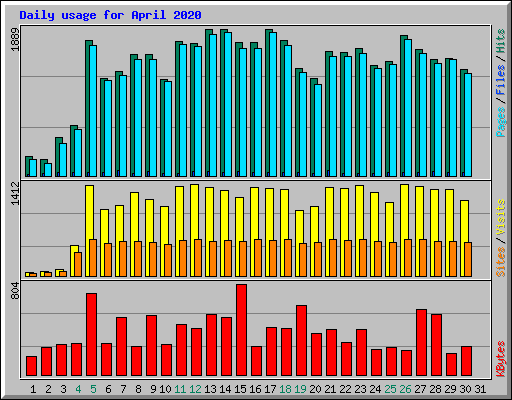
Task: Click the 'KBytes' legend label
Action: click(x=501, y=359)
